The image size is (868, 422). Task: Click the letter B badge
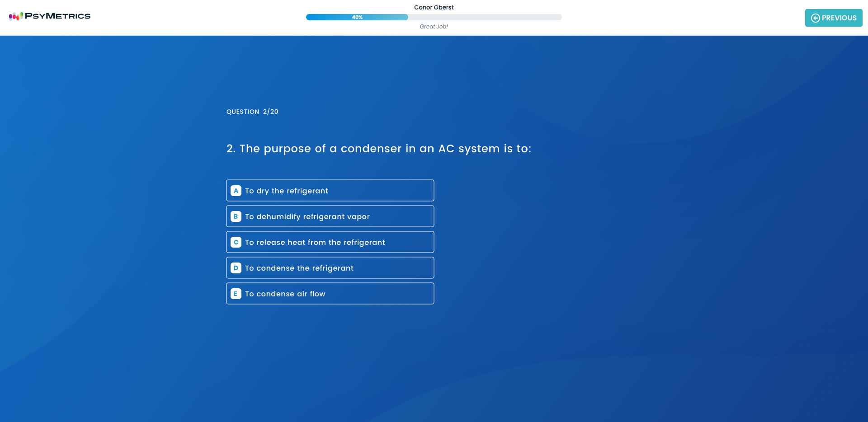236,216
